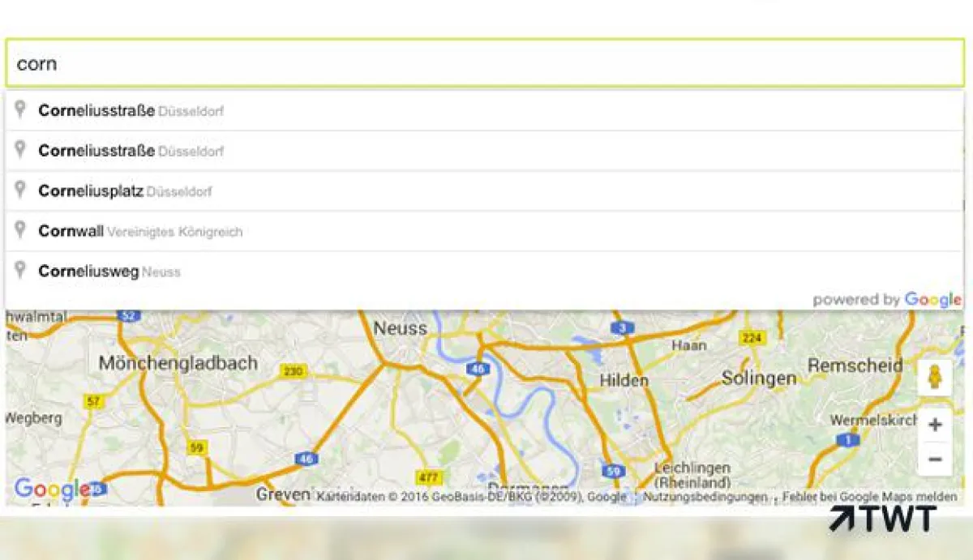The width and height of the screenshot is (973, 560).
Task: Select first Corneliusstraße Düsseldorf suggestion
Action: click(484, 110)
